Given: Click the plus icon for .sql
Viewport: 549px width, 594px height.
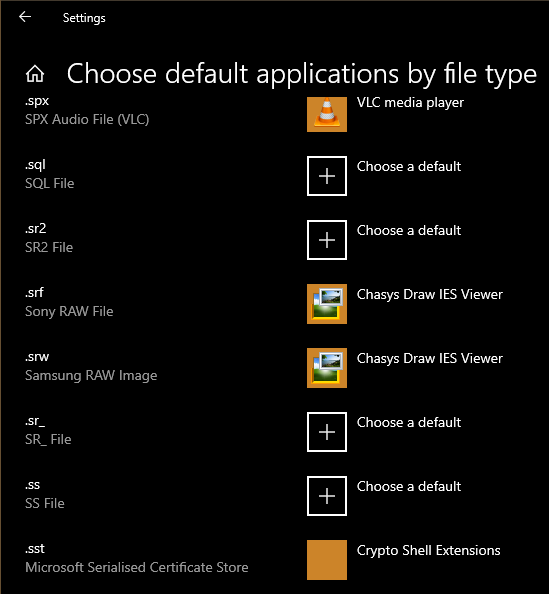Looking at the screenshot, I should 327,176.
